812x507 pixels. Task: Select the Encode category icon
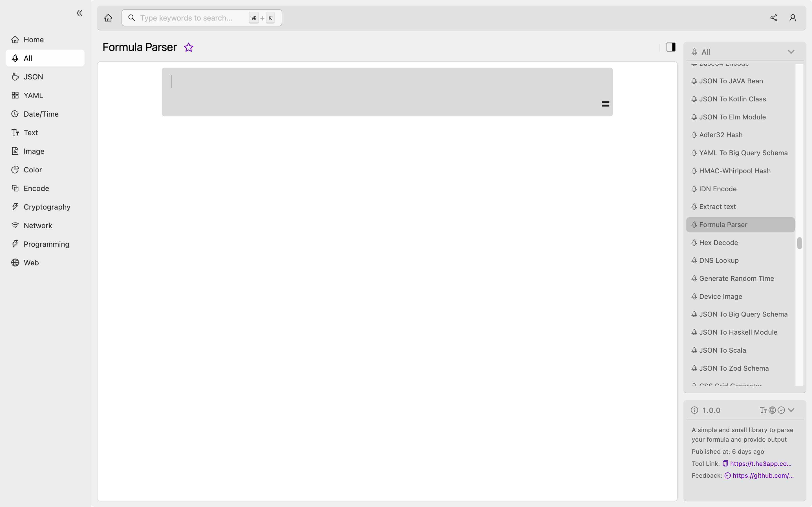pyautogui.click(x=15, y=188)
